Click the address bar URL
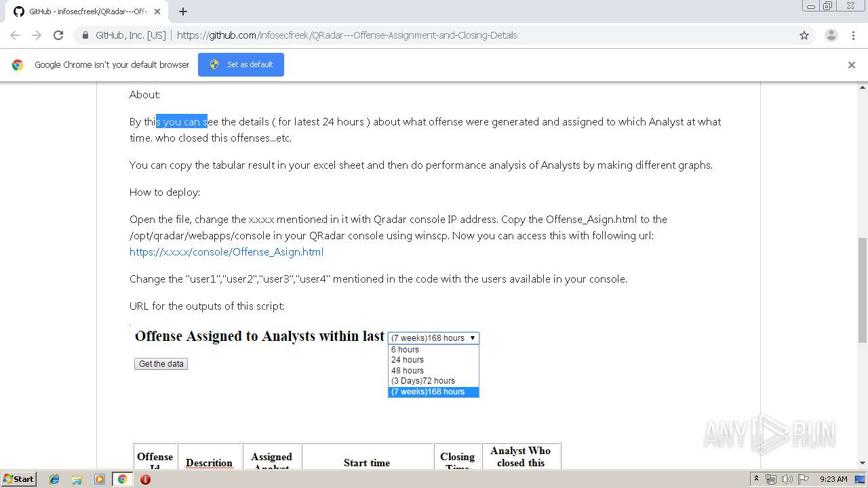The height and width of the screenshot is (488, 868). click(x=347, y=35)
